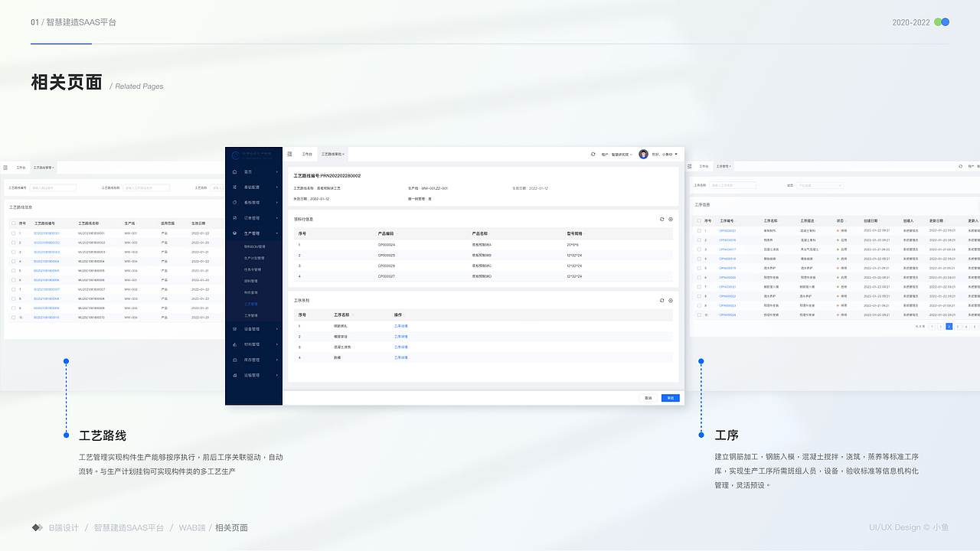Screen dimensions: 980x551
Task: Click the sidebar collapse icon in center window
Action: pyautogui.click(x=289, y=154)
